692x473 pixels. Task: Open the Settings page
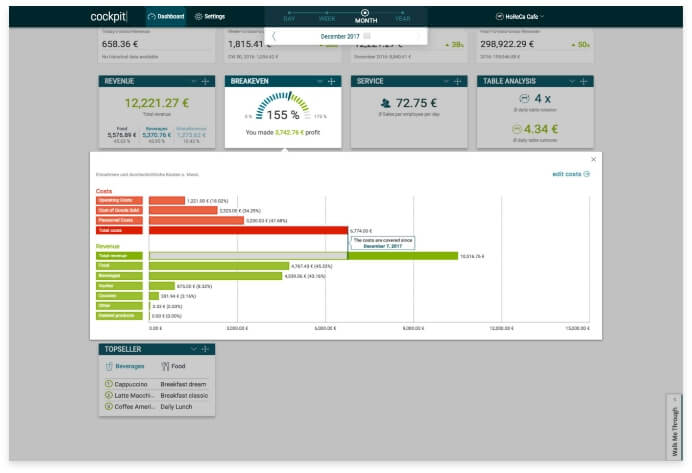pyautogui.click(x=210, y=16)
